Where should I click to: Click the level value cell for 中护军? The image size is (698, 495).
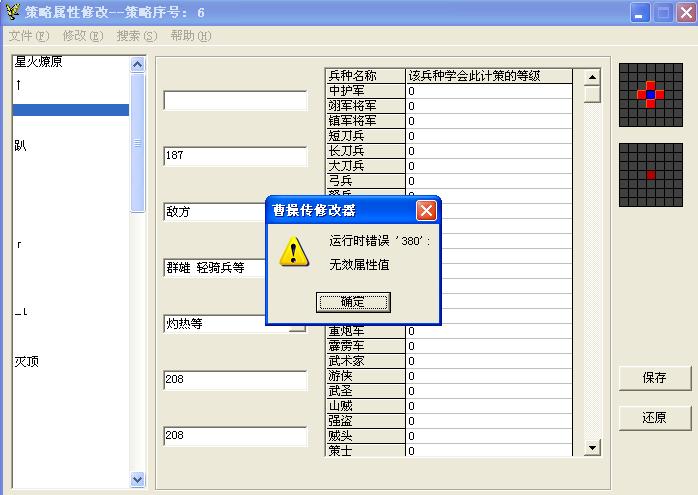(489, 91)
